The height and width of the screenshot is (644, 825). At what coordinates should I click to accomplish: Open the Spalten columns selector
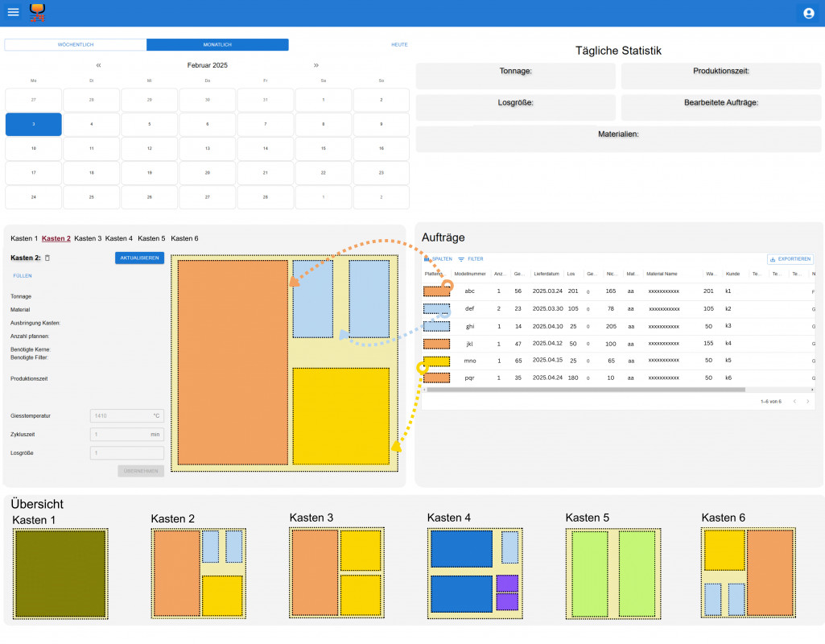click(439, 259)
